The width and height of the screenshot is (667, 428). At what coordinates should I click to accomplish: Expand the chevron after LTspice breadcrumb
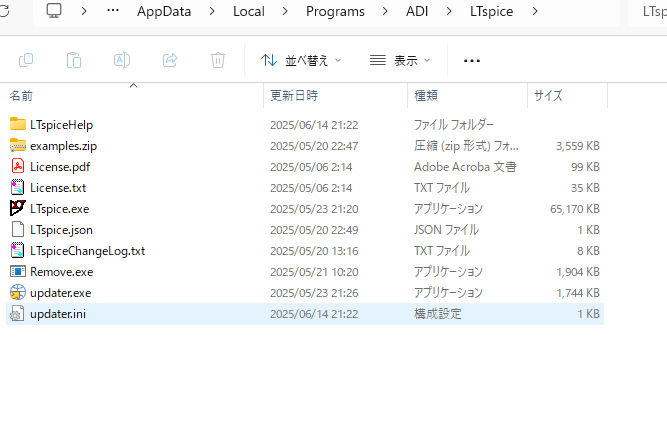(x=539, y=11)
